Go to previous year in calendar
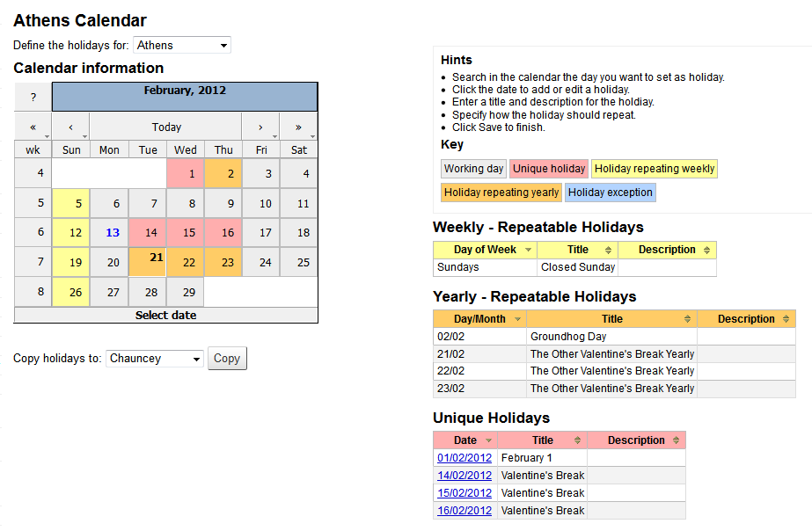This screenshot has width=812, height=531. 33,127
